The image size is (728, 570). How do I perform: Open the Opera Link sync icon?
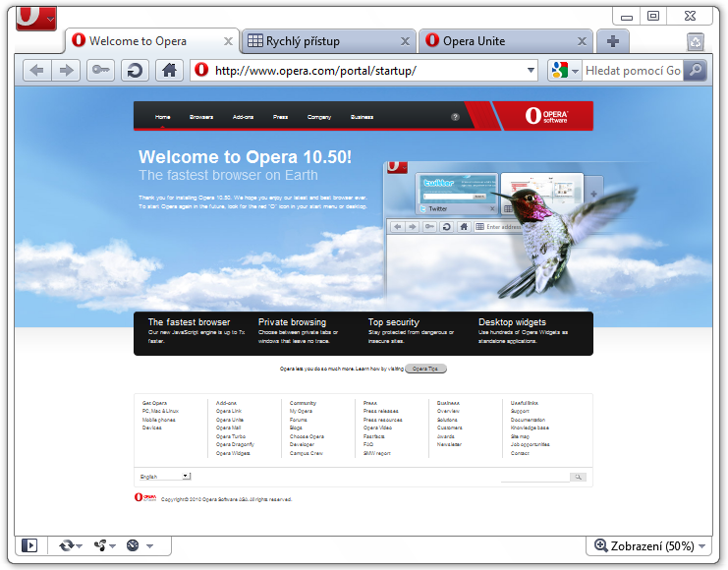click(67, 545)
